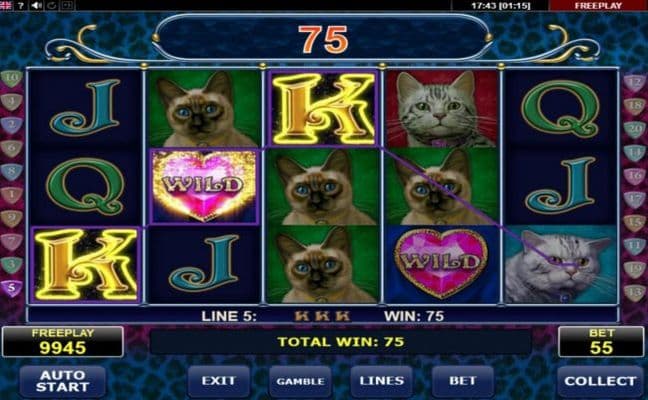This screenshot has height=400, width=648.
Task: Click the Freeplay label in the top bar
Action: pyautogui.click(x=598, y=5)
